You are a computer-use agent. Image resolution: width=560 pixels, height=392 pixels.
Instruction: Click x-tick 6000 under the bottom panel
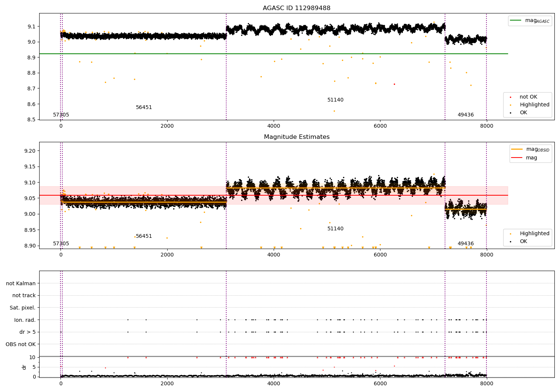pyautogui.click(x=380, y=383)
